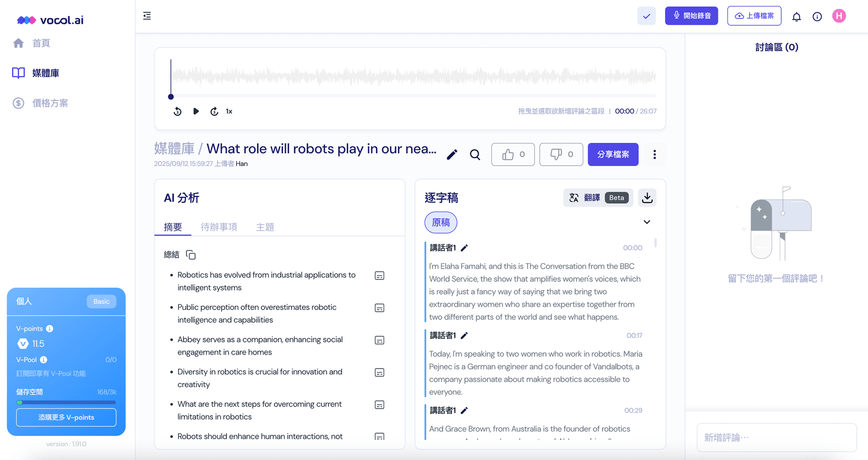
Task: Switch to the 待辦事項 tab
Action: [x=219, y=227]
